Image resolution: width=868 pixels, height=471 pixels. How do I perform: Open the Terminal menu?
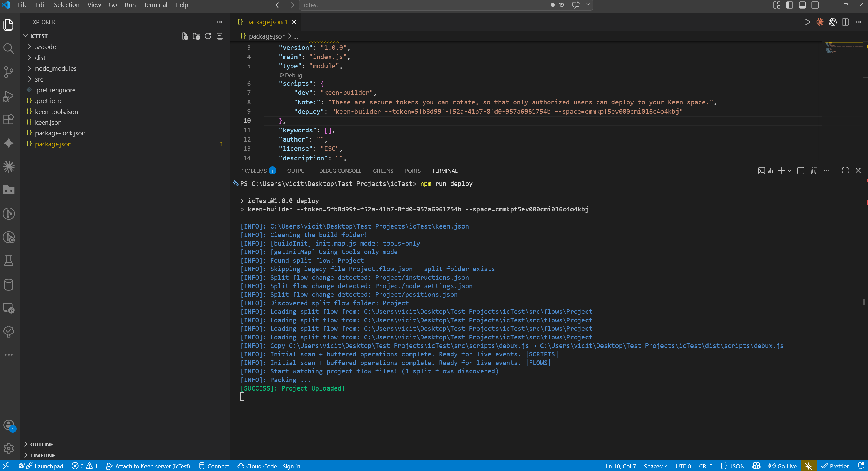click(x=155, y=5)
